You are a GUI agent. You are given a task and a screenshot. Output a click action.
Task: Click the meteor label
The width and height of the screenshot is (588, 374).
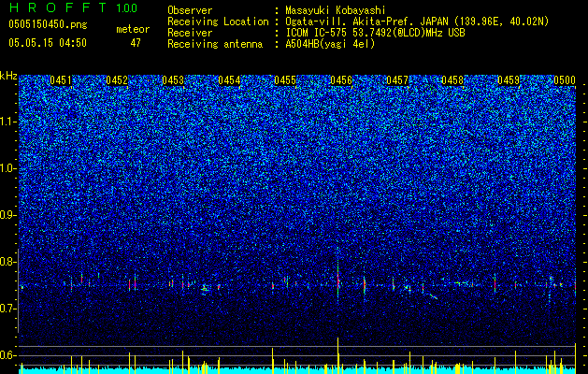point(133,29)
